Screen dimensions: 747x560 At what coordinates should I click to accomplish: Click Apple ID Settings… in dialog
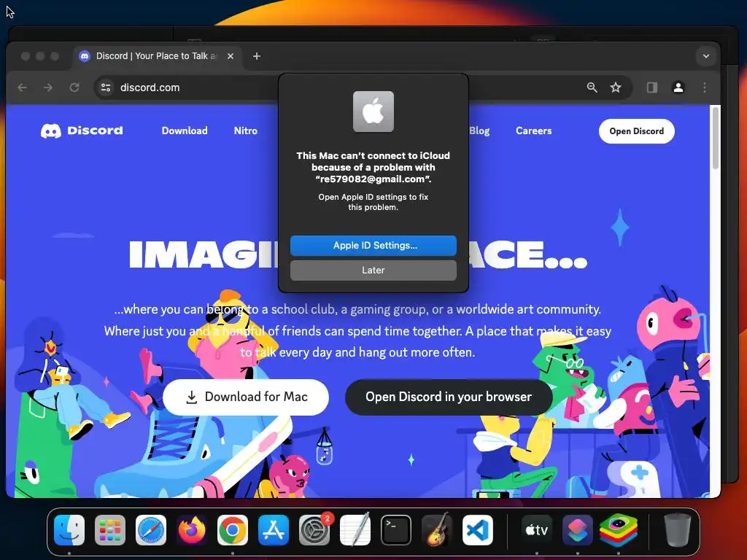pyautogui.click(x=373, y=246)
